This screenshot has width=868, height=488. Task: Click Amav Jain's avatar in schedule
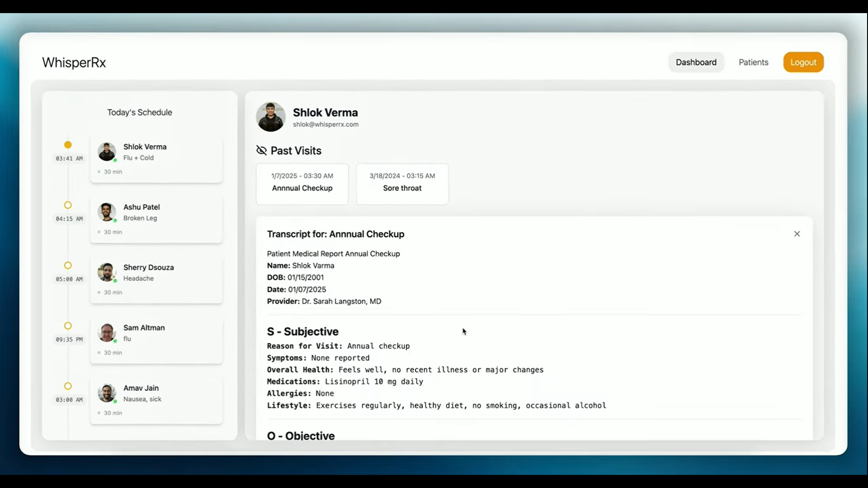point(107,393)
